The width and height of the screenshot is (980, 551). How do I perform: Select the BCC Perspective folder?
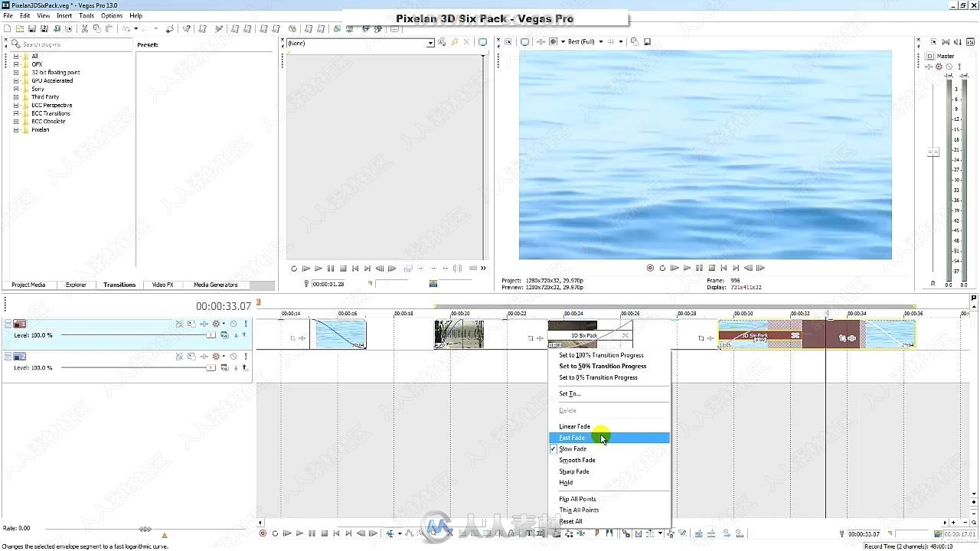51,105
